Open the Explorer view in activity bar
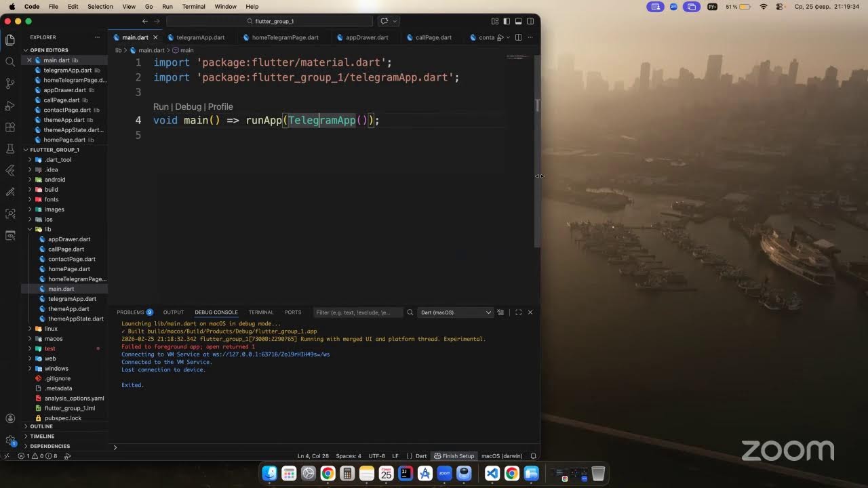This screenshot has height=488, width=868. pos(10,40)
